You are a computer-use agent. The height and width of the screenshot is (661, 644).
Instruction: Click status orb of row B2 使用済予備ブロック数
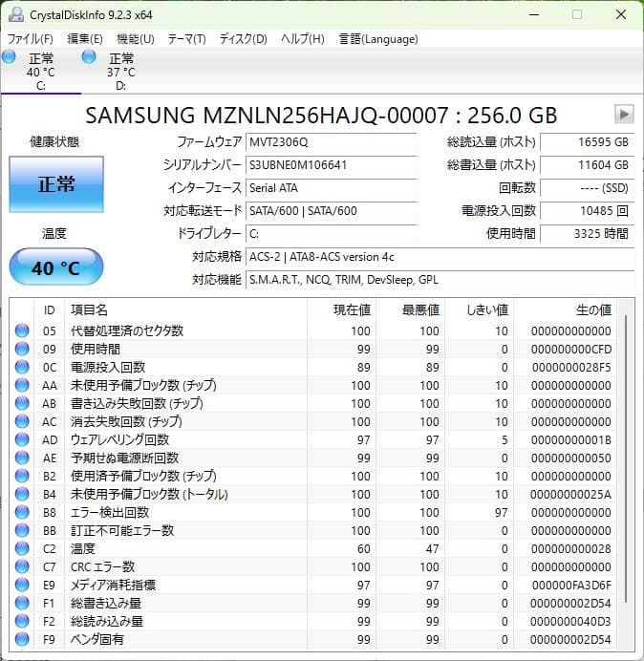coord(22,476)
